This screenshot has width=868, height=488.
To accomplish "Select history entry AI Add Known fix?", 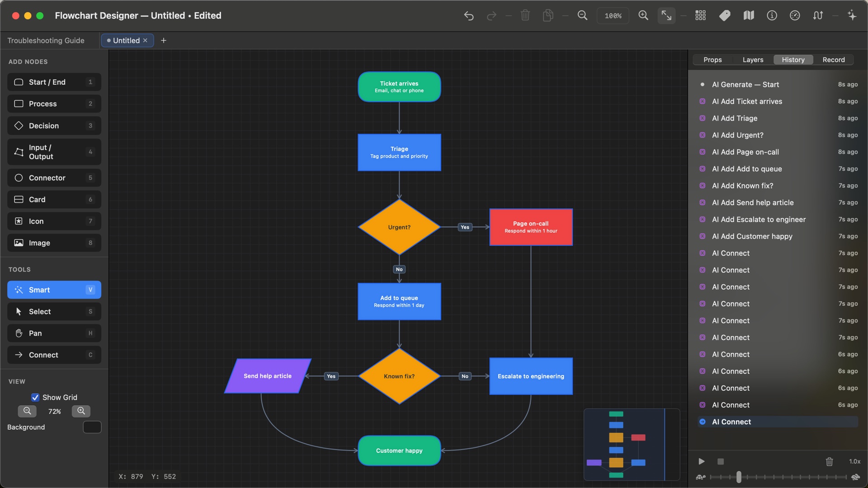I will point(778,186).
